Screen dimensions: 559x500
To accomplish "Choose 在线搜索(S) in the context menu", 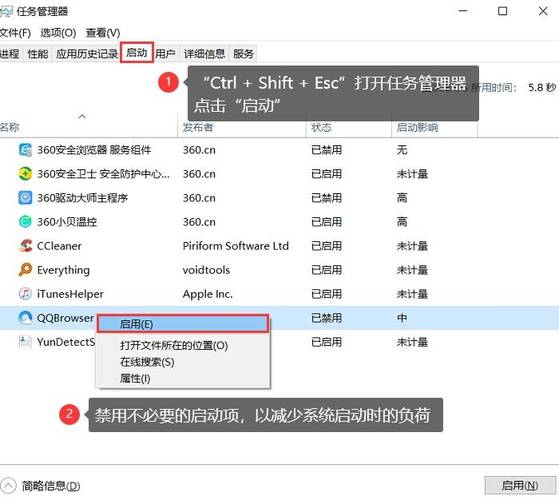I will [x=147, y=362].
